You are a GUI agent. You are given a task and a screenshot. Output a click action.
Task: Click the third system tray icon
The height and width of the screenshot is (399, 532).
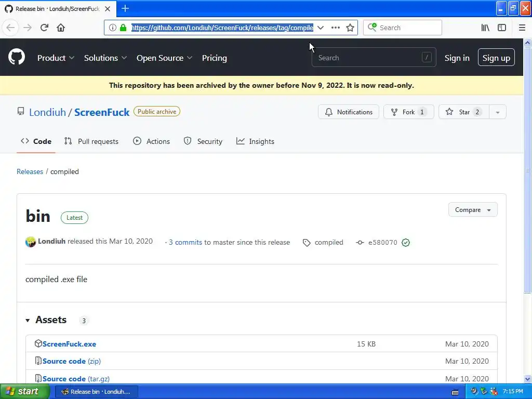pyautogui.click(x=494, y=391)
